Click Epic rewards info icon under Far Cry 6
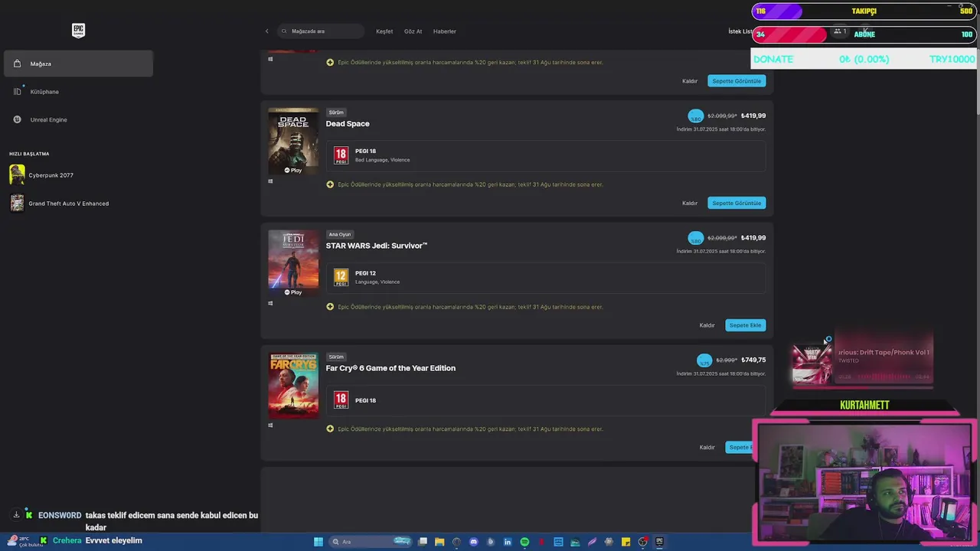Image resolution: width=980 pixels, height=551 pixels. pyautogui.click(x=330, y=429)
